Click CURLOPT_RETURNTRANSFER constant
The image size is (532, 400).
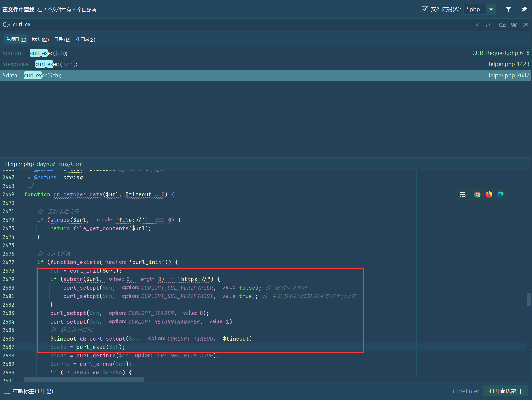(x=164, y=321)
